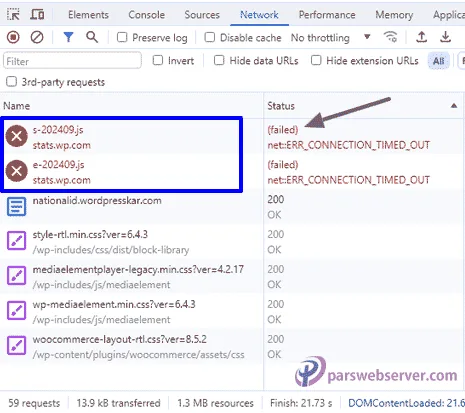
Task: Stop recording the network log
Action: point(13,37)
